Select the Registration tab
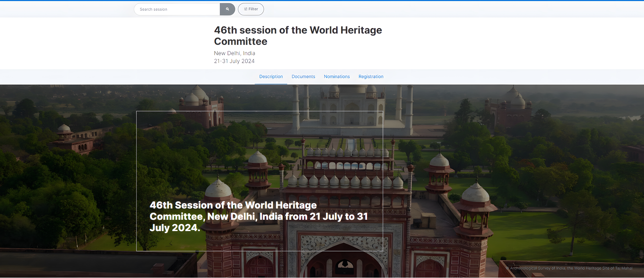Screen dimensions: 644x278 point(371,77)
